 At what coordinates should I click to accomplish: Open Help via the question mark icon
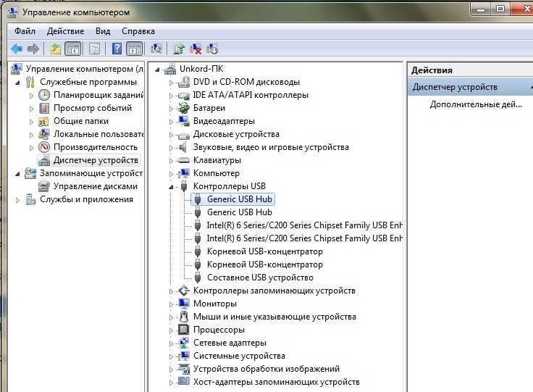tap(117, 49)
